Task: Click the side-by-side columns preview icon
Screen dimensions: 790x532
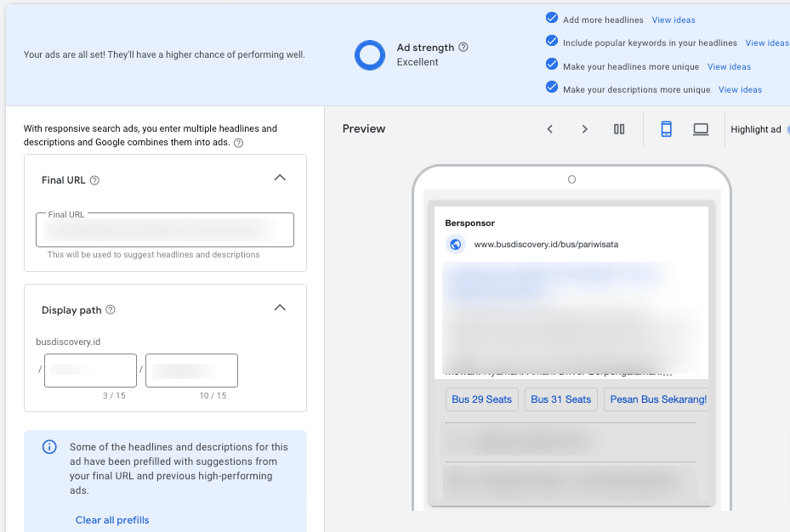Action: tap(619, 129)
